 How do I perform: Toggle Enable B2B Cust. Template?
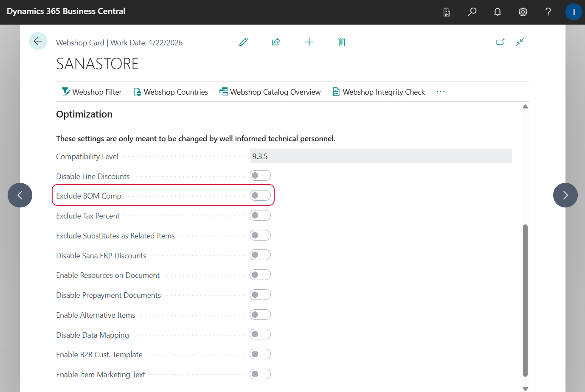click(260, 354)
